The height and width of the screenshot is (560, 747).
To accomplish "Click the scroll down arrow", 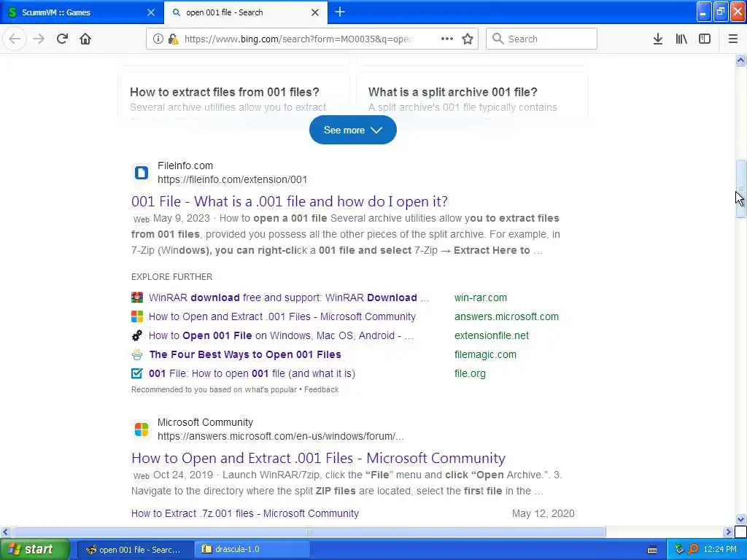I will pyautogui.click(x=740, y=519).
